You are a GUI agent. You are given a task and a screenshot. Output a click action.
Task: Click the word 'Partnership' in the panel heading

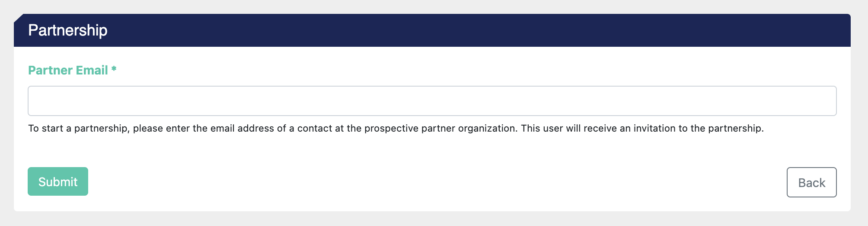68,30
